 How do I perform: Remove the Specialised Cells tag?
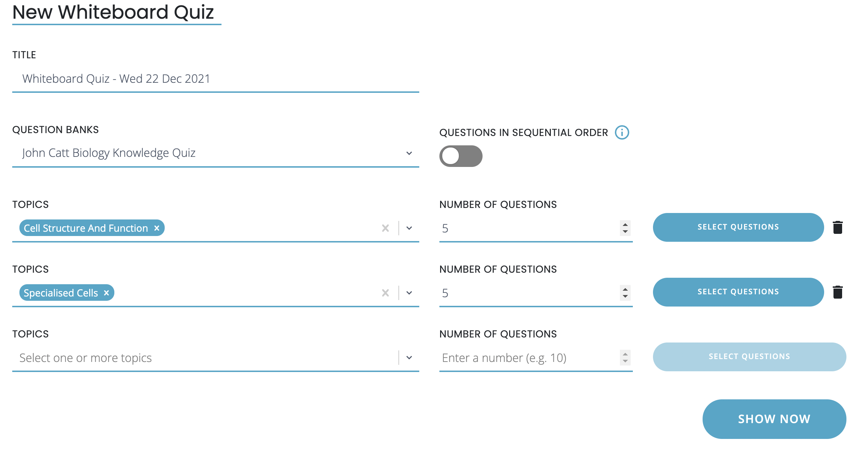coord(106,293)
